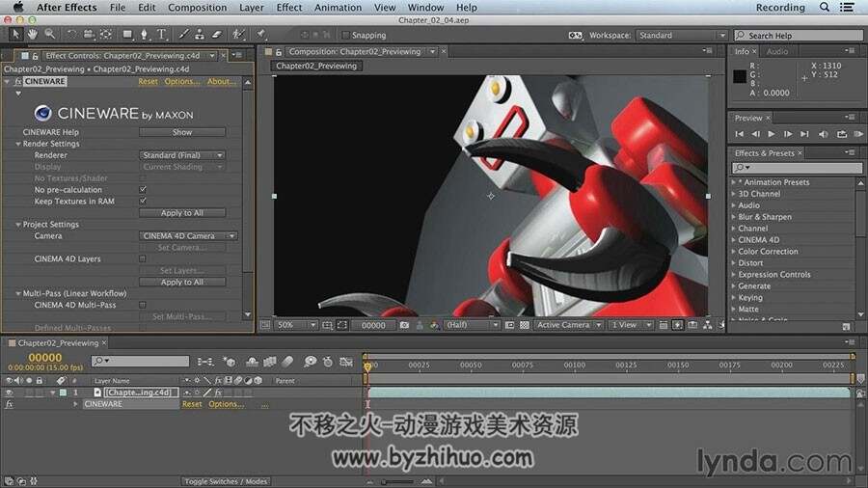868x488 pixels.
Task: Expand the Color Correction effects category
Action: (734, 251)
